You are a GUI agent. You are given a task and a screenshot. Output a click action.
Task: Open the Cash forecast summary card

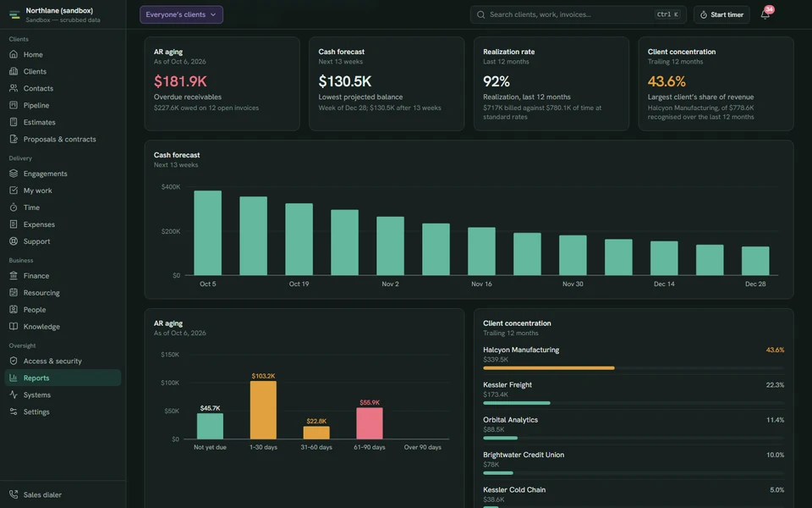387,84
